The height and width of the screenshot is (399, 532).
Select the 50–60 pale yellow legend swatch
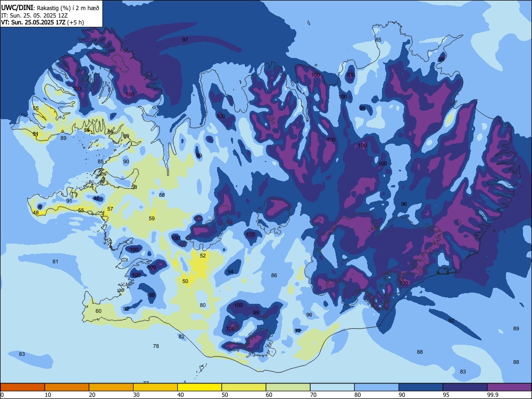(244, 387)
